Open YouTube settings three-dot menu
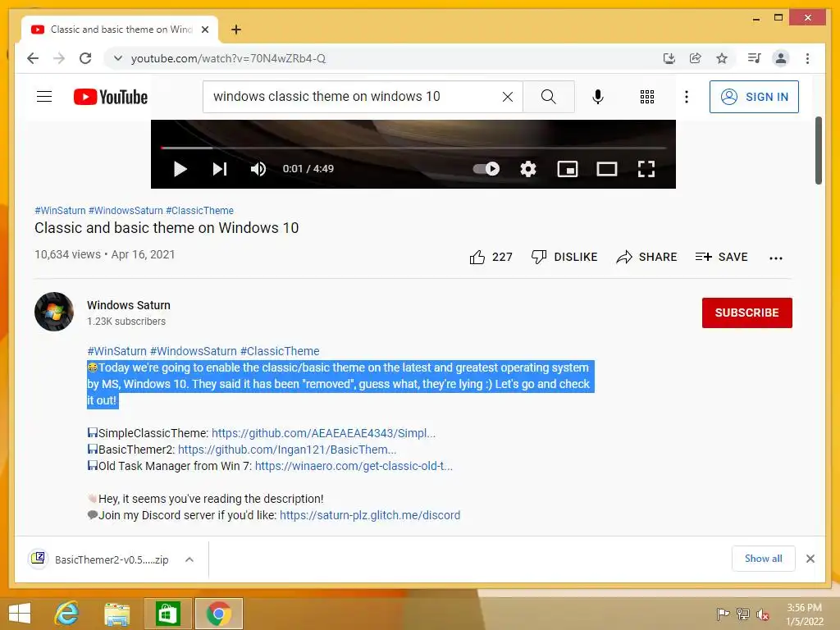 pyautogui.click(x=687, y=97)
